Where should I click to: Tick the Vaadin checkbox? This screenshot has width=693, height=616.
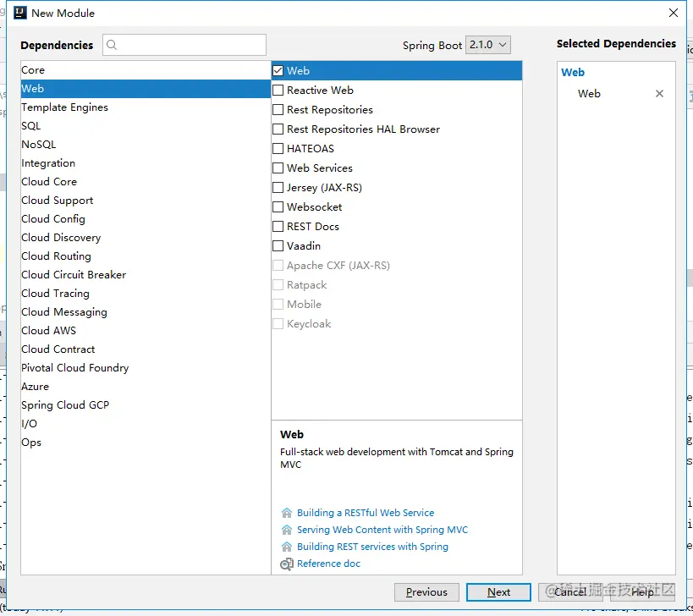point(278,245)
